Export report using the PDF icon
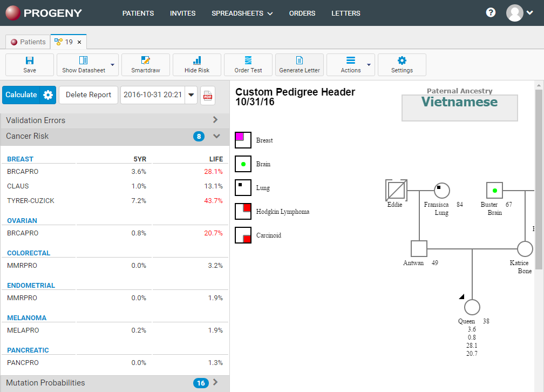This screenshot has height=392, width=544. coord(208,95)
